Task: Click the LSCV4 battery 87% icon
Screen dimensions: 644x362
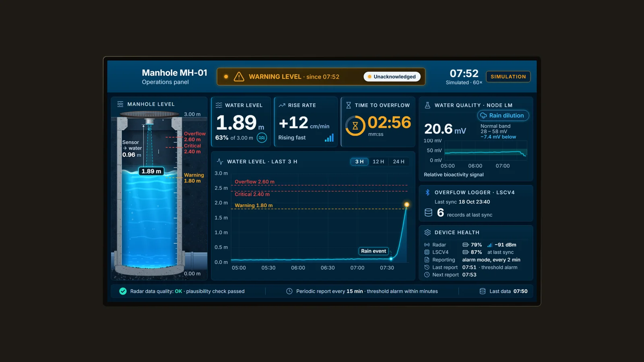Action: click(x=466, y=252)
